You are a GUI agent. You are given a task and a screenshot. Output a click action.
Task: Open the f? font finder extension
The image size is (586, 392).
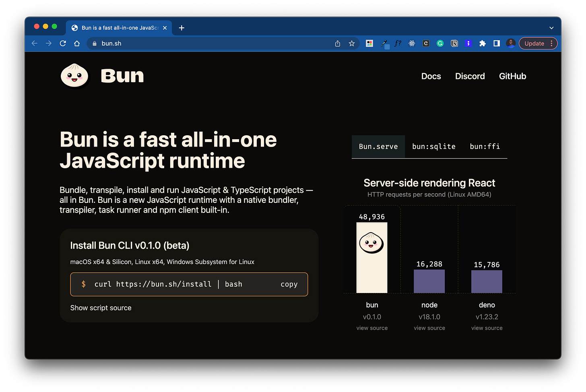click(398, 43)
